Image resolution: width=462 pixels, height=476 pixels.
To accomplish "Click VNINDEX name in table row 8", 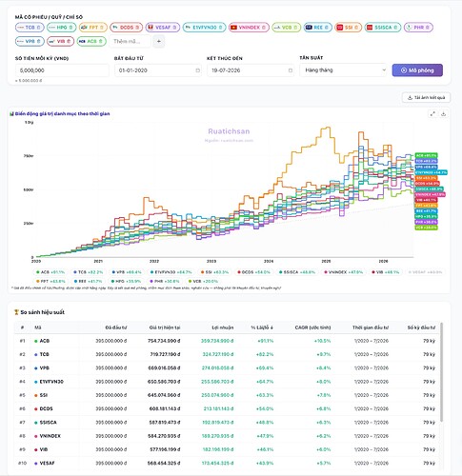I will (x=50, y=436).
